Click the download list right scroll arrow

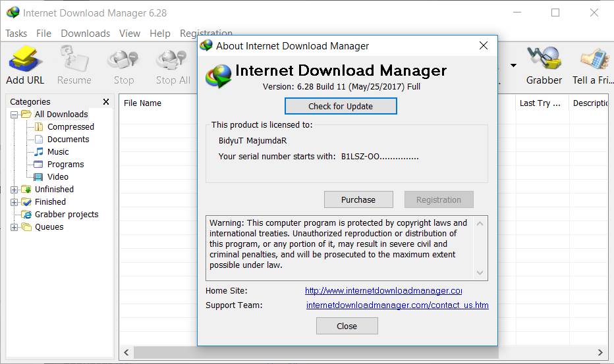[x=600, y=352]
